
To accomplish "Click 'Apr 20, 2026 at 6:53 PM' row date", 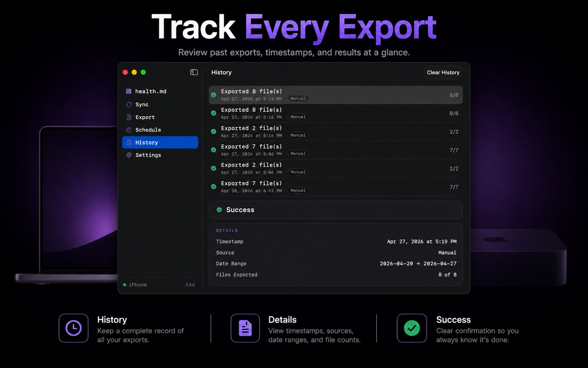I will pyautogui.click(x=251, y=191).
